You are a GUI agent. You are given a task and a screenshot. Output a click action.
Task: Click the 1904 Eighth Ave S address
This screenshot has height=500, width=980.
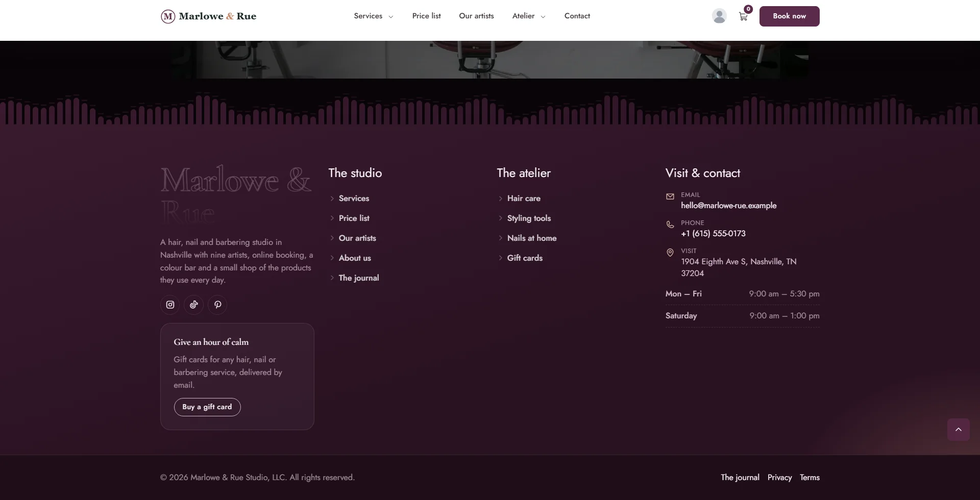pos(739,267)
